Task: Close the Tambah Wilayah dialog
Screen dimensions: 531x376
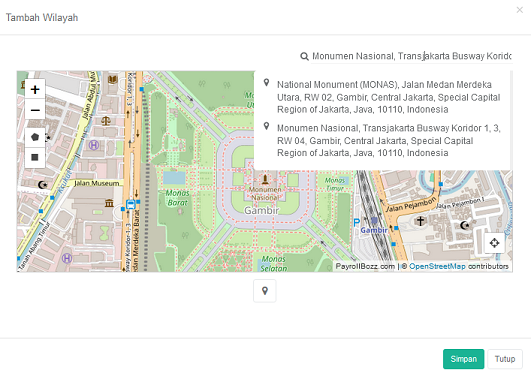Action: pos(519,10)
